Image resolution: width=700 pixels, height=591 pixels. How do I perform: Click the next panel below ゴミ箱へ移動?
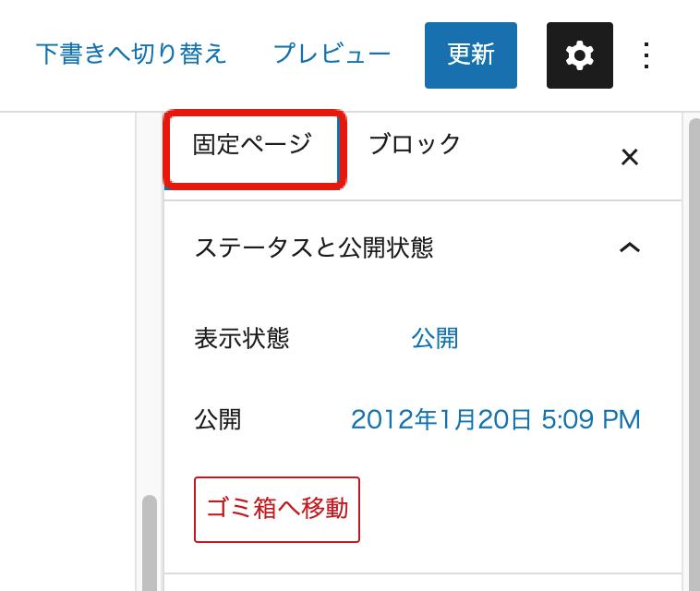tap(422, 583)
